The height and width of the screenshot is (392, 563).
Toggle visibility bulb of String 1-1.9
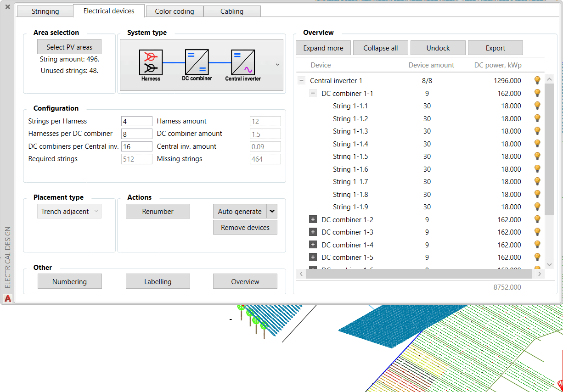[537, 207]
